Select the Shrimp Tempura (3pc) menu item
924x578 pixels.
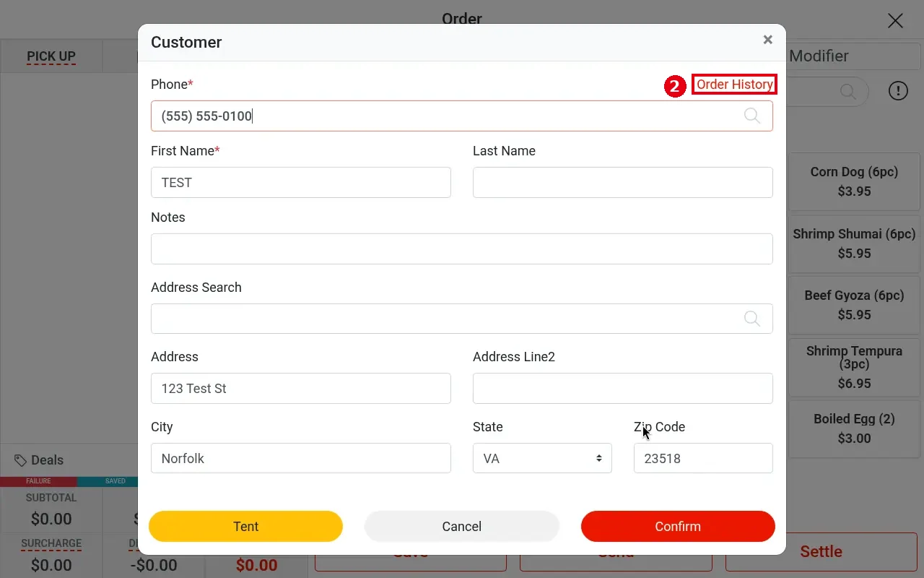[x=854, y=367]
